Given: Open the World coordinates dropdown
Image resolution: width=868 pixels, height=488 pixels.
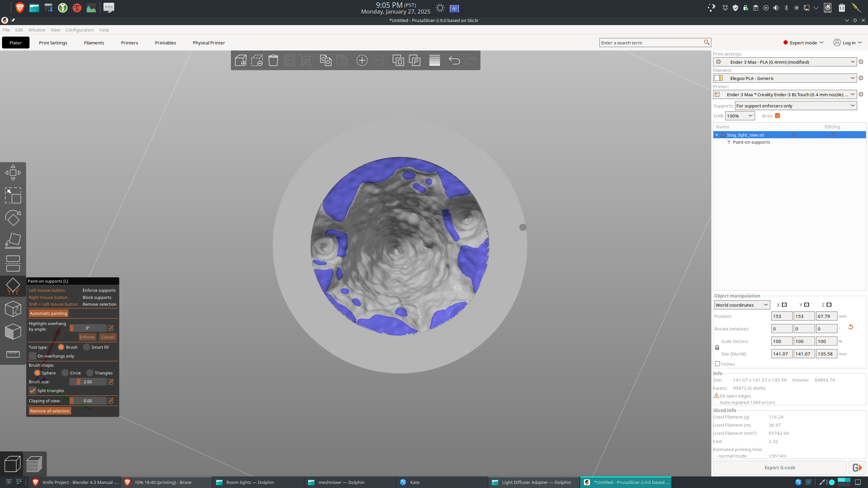Looking at the screenshot, I should [x=742, y=305].
